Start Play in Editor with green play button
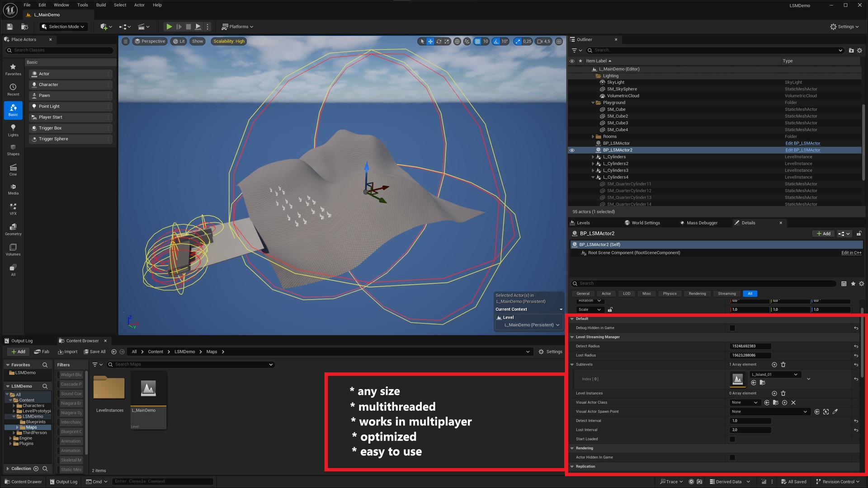The image size is (868, 488). [x=169, y=27]
